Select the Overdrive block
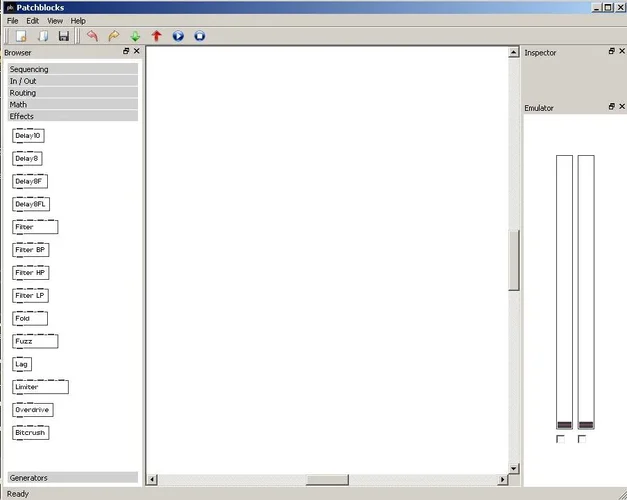627x500 pixels. tap(32, 410)
